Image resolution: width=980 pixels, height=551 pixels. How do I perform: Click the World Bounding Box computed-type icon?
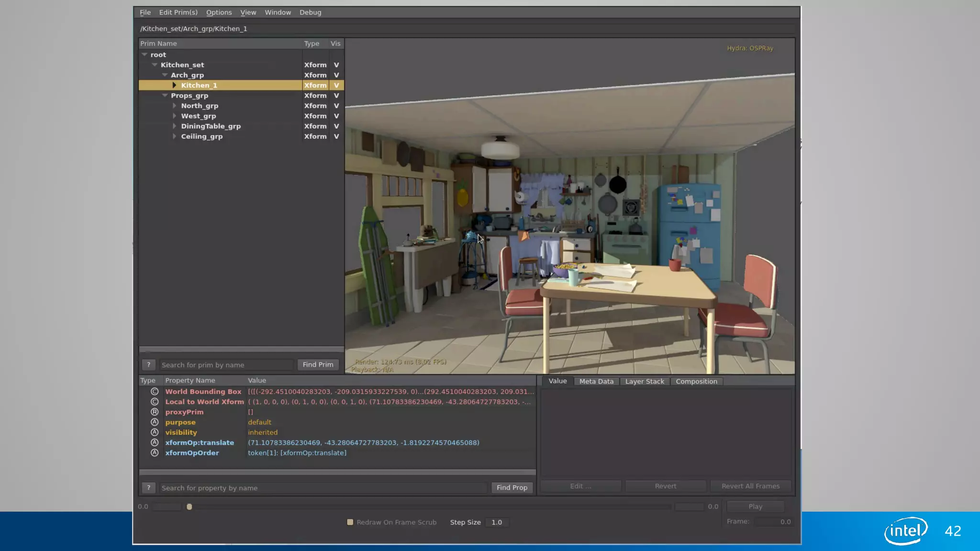point(155,391)
